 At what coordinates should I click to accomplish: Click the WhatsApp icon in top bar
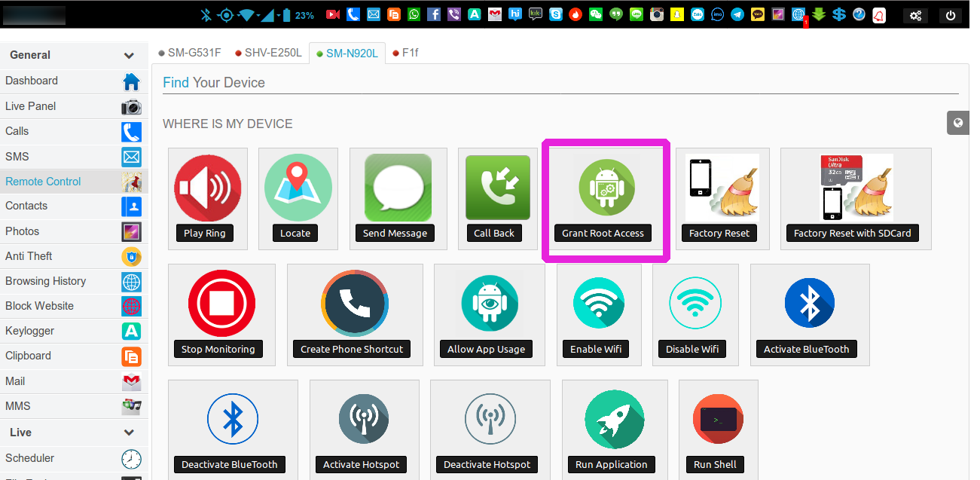pyautogui.click(x=414, y=14)
